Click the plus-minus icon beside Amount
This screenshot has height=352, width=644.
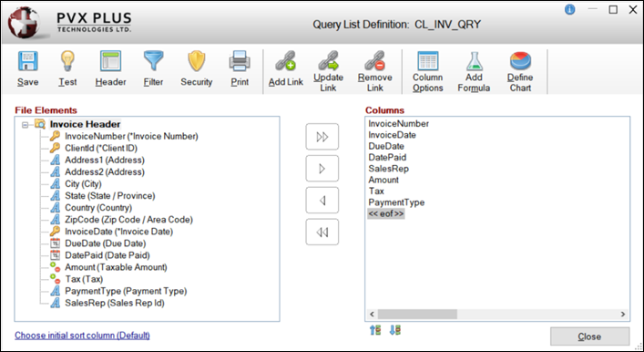coord(55,267)
